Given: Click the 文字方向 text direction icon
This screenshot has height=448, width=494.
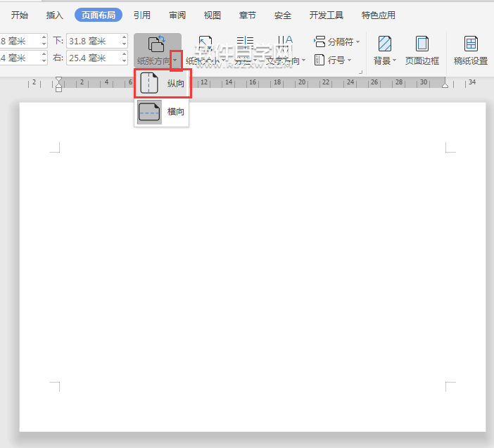Looking at the screenshot, I should pyautogui.click(x=285, y=44).
